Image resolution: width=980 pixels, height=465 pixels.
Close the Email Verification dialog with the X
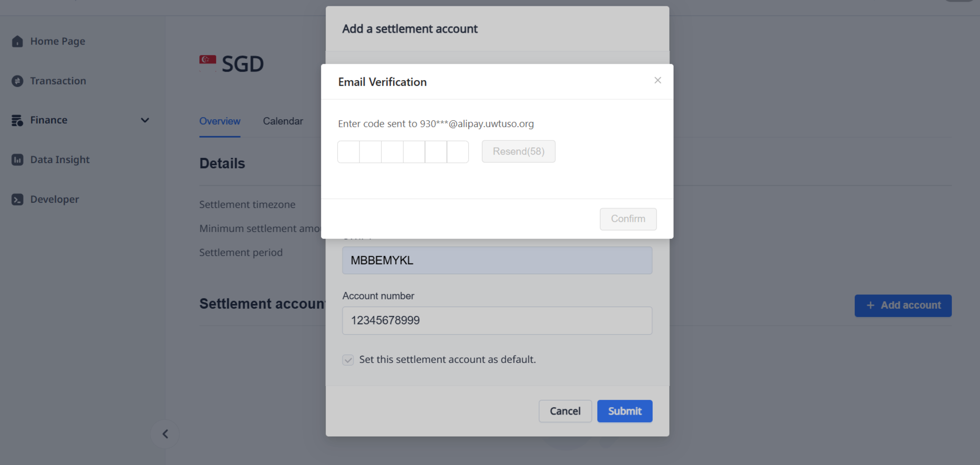(x=658, y=80)
